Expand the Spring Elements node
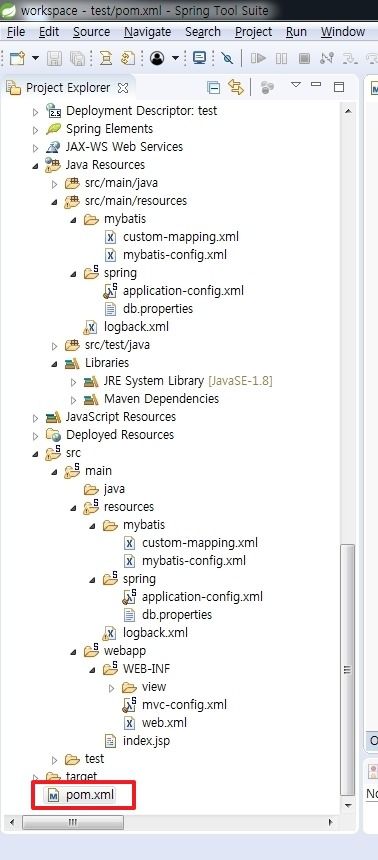378x860 pixels. [x=36, y=130]
